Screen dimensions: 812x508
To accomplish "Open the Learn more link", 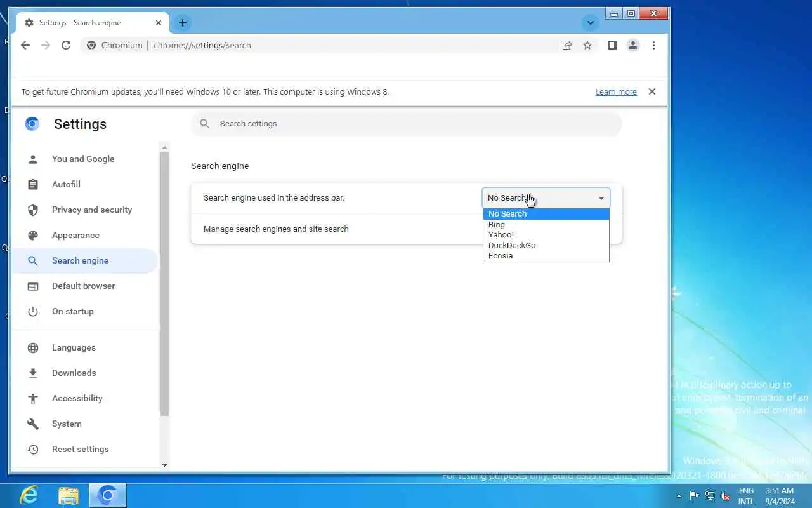I will tap(616, 92).
